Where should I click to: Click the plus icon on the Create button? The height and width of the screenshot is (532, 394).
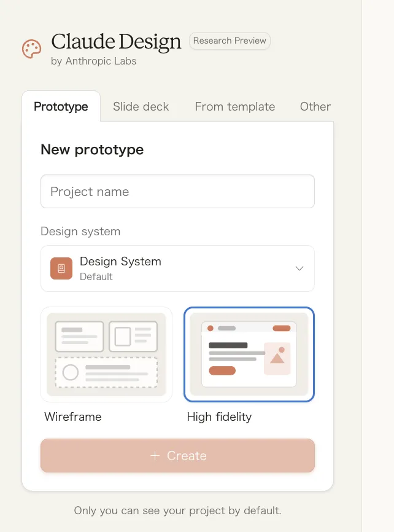pyautogui.click(x=155, y=456)
